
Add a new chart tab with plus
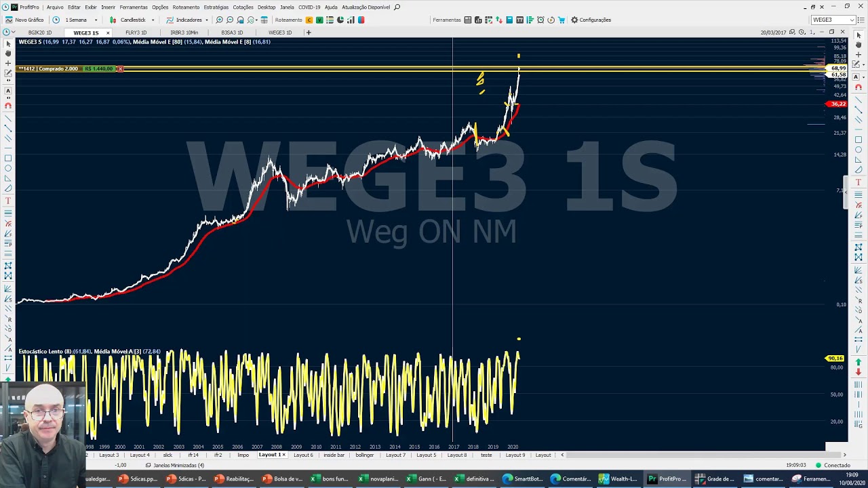pyautogui.click(x=309, y=33)
